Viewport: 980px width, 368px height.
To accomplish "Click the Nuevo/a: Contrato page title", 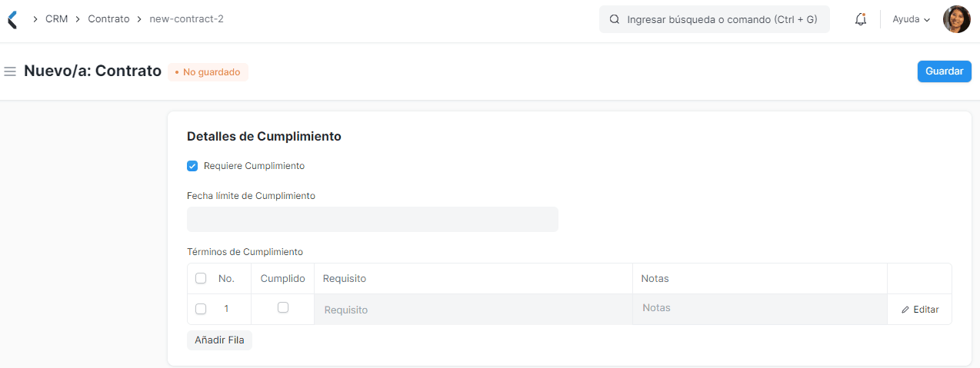I will click(92, 71).
